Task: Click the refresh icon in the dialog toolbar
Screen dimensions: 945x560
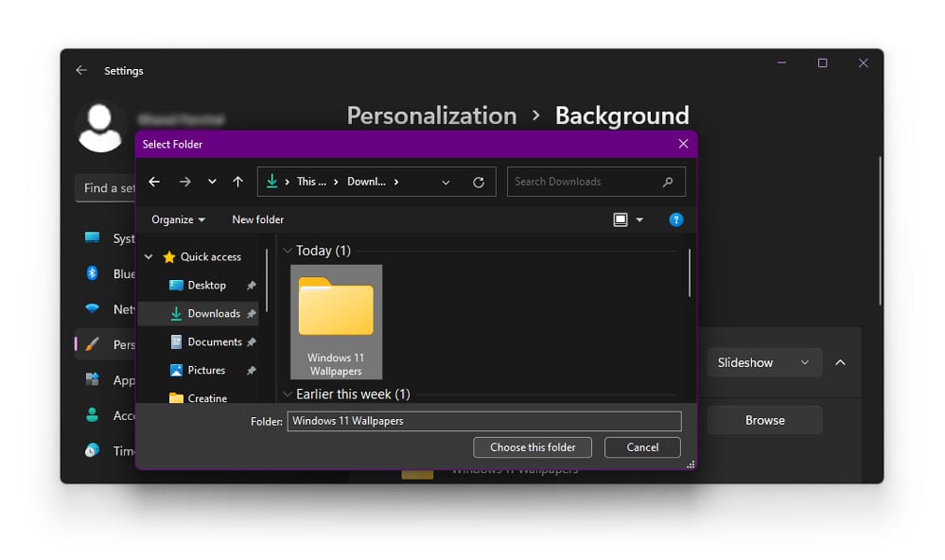Action: click(478, 181)
